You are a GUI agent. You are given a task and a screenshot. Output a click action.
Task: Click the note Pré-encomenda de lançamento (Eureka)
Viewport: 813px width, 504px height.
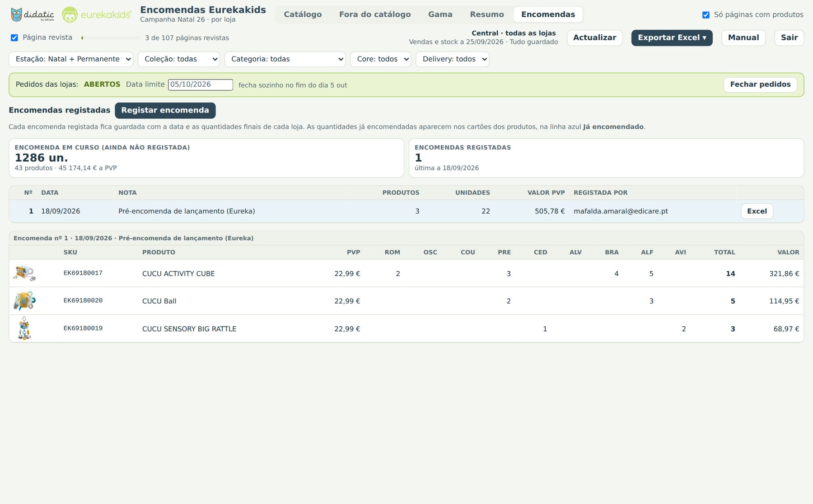187,211
